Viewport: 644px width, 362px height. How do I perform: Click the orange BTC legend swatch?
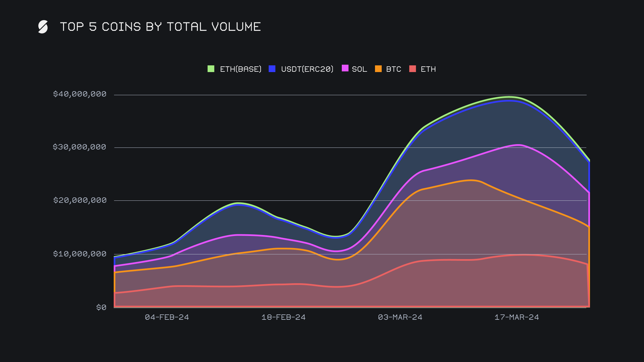pyautogui.click(x=378, y=69)
